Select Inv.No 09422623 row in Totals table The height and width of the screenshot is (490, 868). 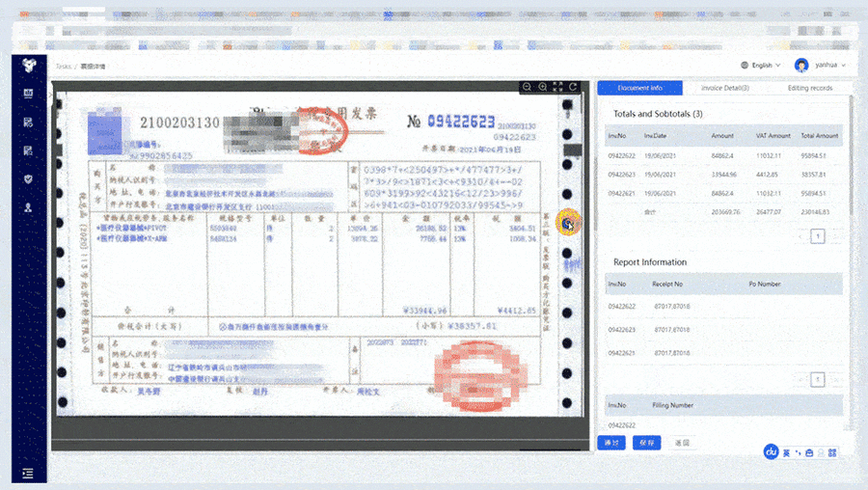pyautogui.click(x=723, y=175)
